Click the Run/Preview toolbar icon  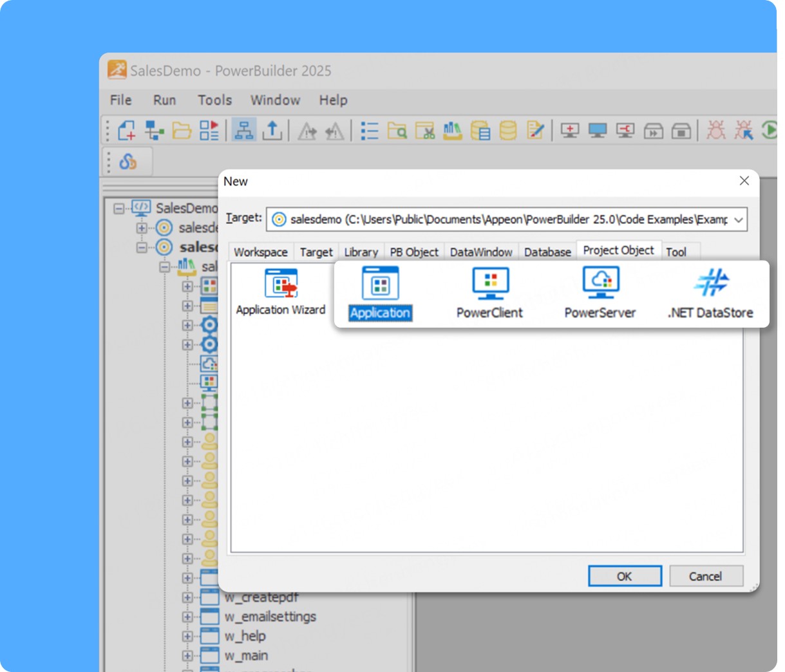point(209,130)
